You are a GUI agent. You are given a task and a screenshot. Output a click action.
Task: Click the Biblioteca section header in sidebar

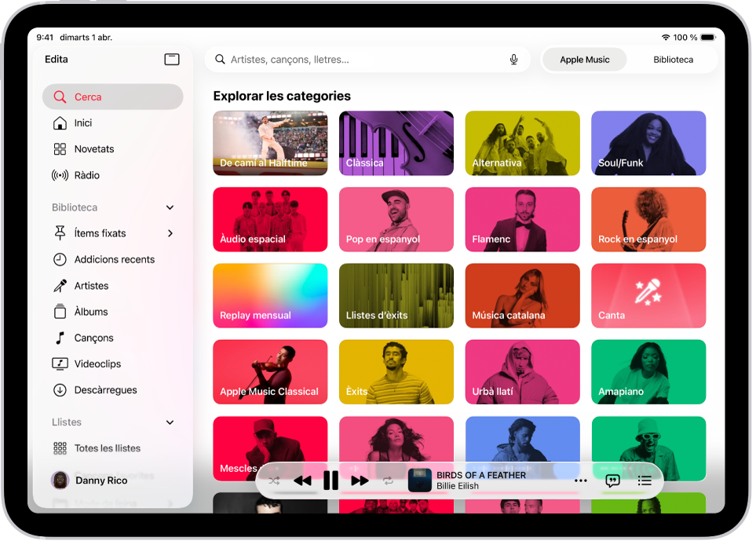point(75,207)
